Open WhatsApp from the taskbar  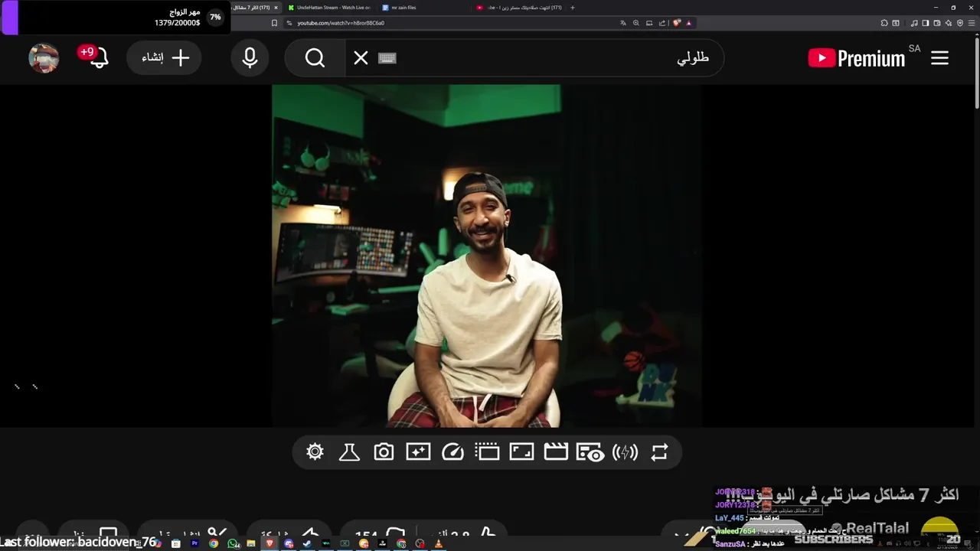coord(233,543)
